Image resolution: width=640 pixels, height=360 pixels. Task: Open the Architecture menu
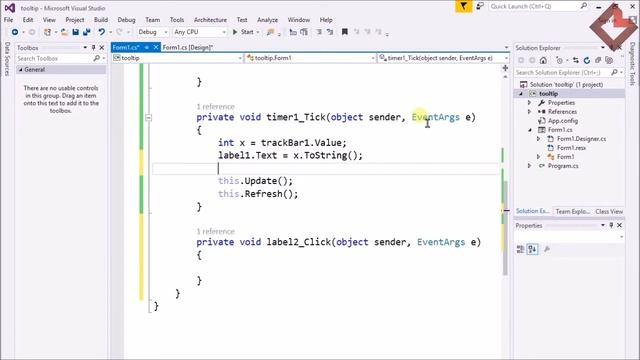[x=210, y=20]
